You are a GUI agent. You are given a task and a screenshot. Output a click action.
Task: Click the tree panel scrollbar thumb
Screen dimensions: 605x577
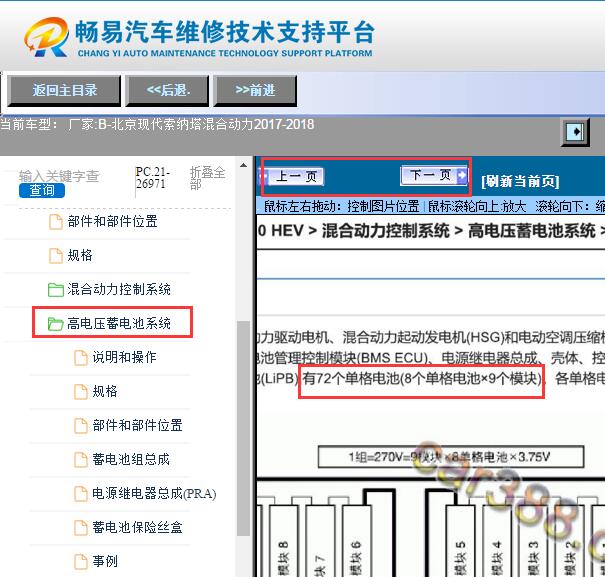(243, 428)
